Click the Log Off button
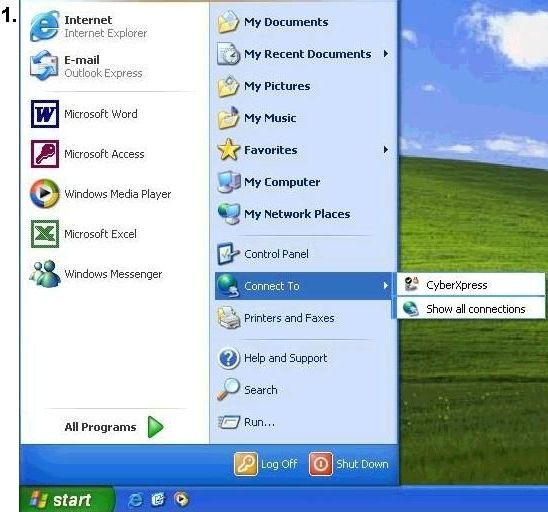548x512 pixels. click(266, 464)
